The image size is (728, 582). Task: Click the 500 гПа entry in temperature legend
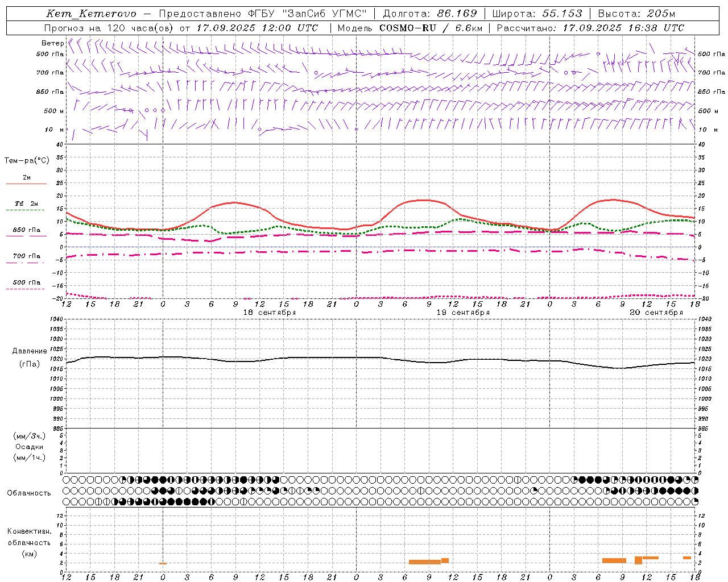(27, 282)
